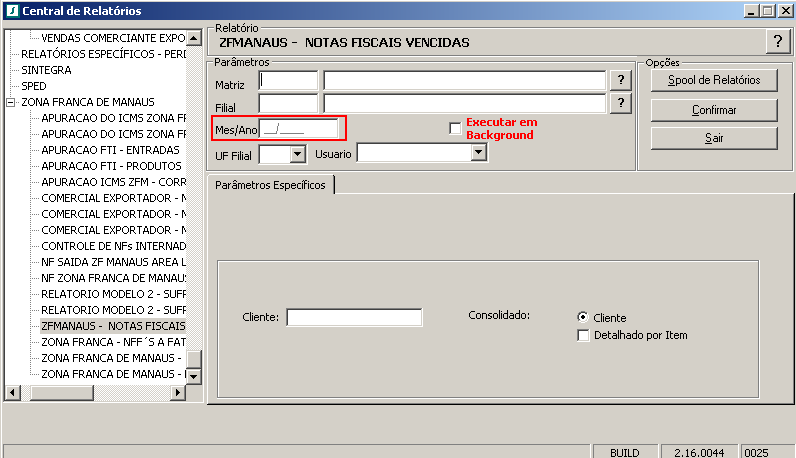Click version 2.16.0044 in status bar
796x458 pixels.
699,452
